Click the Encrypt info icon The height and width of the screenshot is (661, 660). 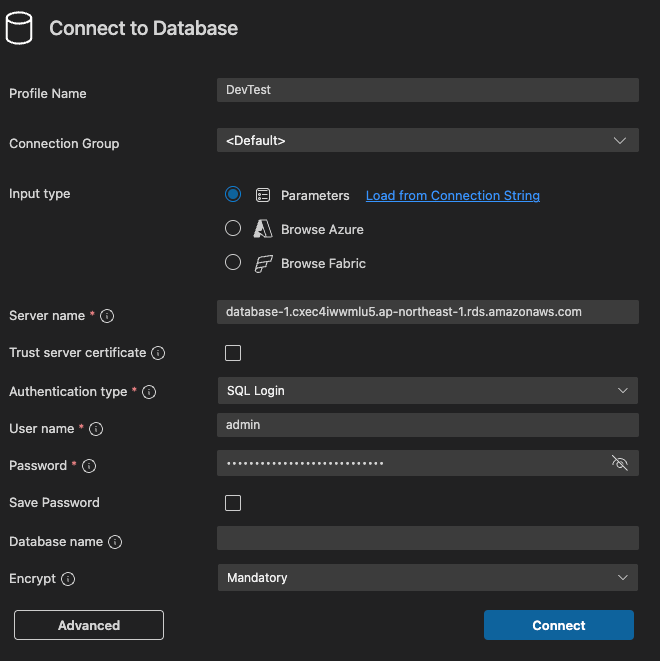[x=68, y=579]
